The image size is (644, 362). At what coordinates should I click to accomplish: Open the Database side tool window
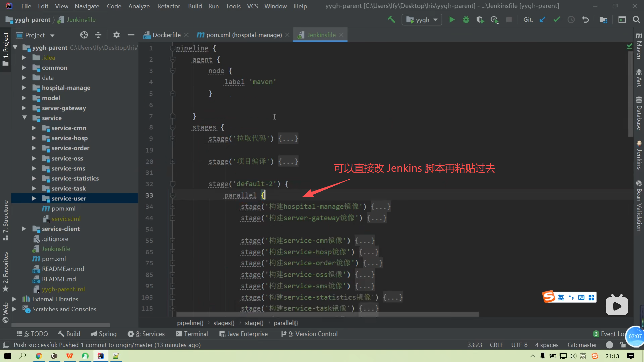tap(639, 113)
